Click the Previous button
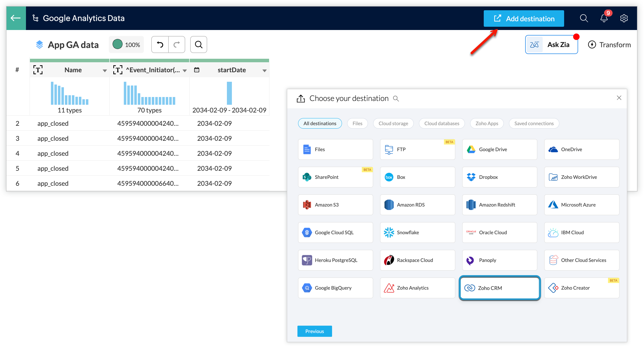This screenshot has height=350, width=644. 314,331
